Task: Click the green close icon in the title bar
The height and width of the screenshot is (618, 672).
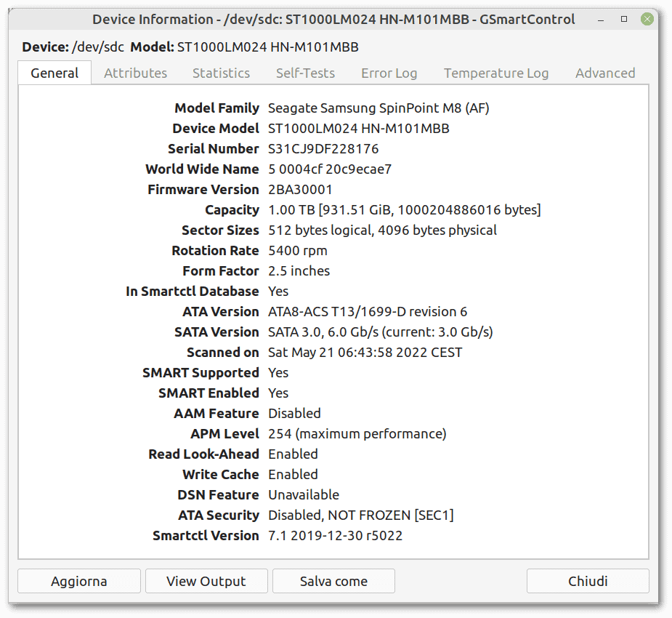Action: 647,19
